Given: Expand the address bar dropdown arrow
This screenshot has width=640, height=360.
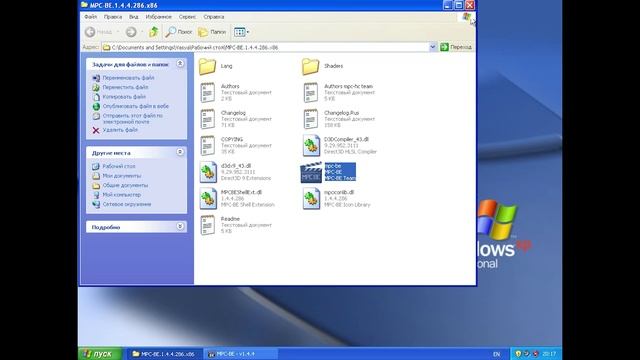Looking at the screenshot, I should (433, 47).
